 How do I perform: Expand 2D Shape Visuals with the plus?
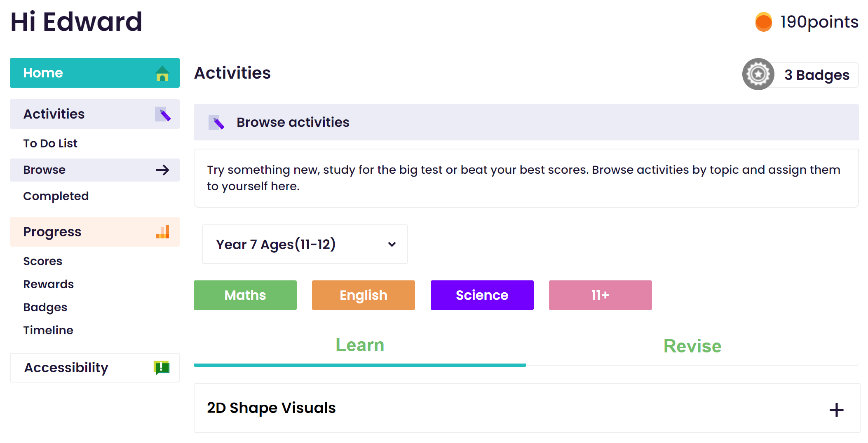click(836, 409)
